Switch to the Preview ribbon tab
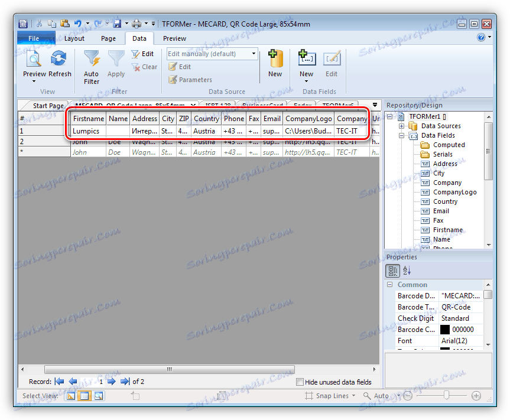 [x=175, y=38]
